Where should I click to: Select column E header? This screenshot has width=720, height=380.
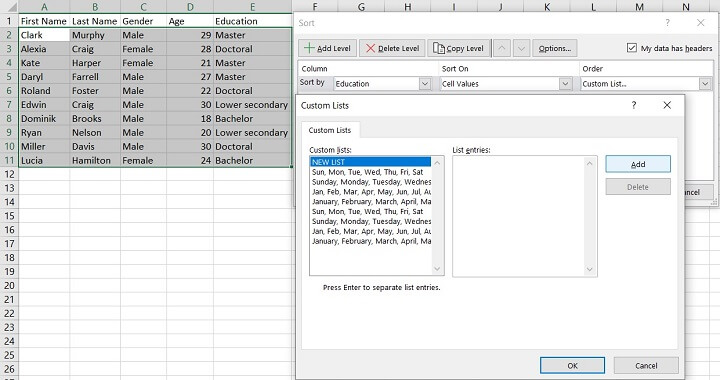coord(252,7)
